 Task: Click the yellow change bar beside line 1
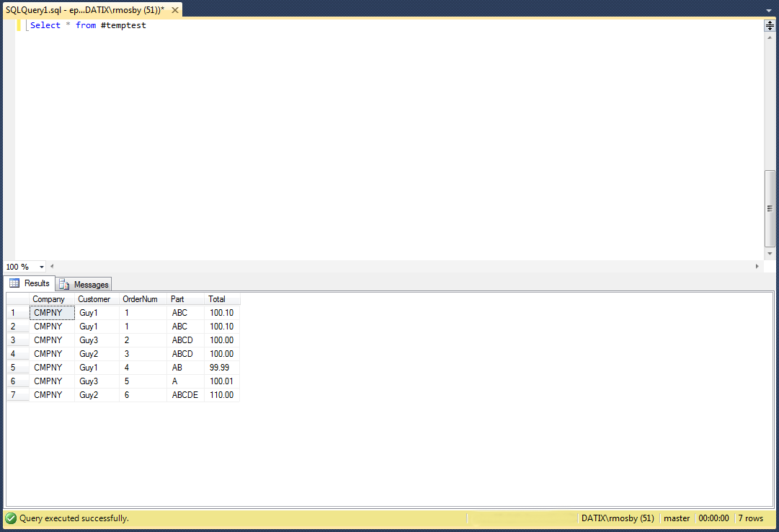[x=19, y=25]
